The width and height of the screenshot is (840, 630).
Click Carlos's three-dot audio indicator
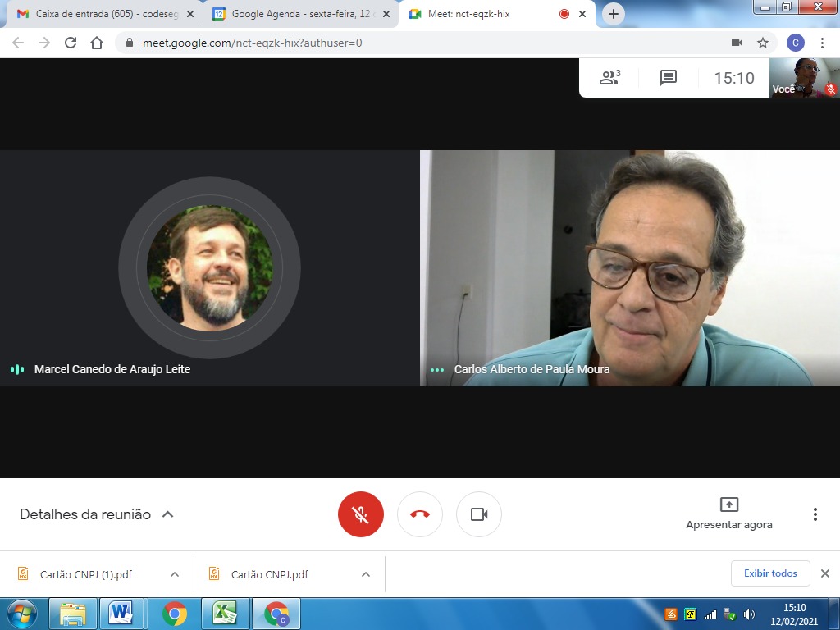437,370
